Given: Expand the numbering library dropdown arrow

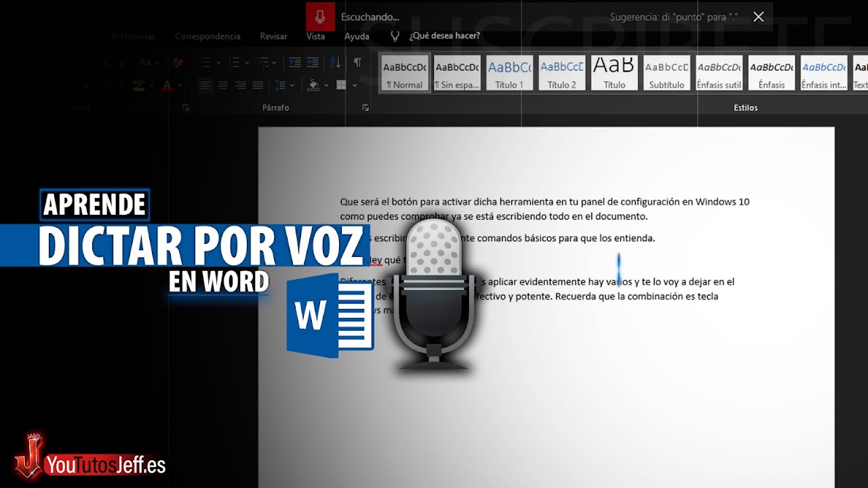Looking at the screenshot, I should [247, 62].
